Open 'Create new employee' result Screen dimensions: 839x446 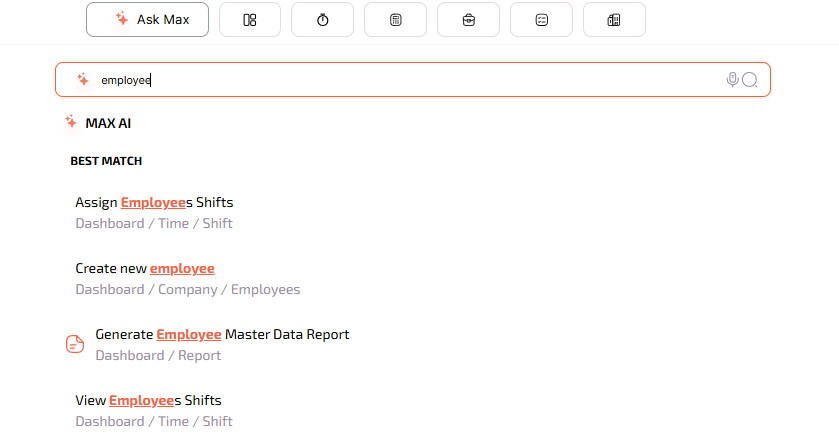pos(145,268)
